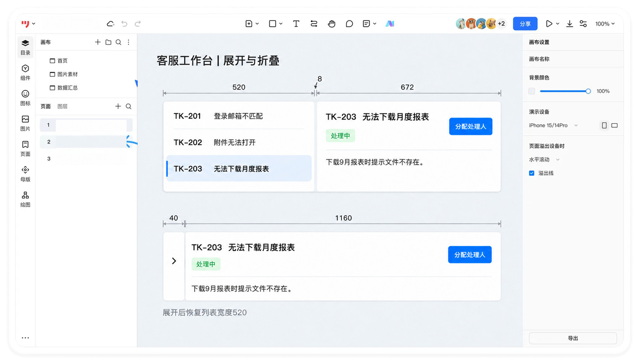Click the cloud sync icon
This screenshot has width=639, height=364.
tap(110, 24)
